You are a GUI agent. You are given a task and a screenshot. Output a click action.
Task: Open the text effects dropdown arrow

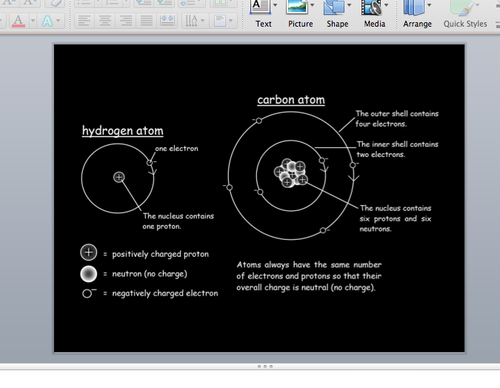coord(58,21)
